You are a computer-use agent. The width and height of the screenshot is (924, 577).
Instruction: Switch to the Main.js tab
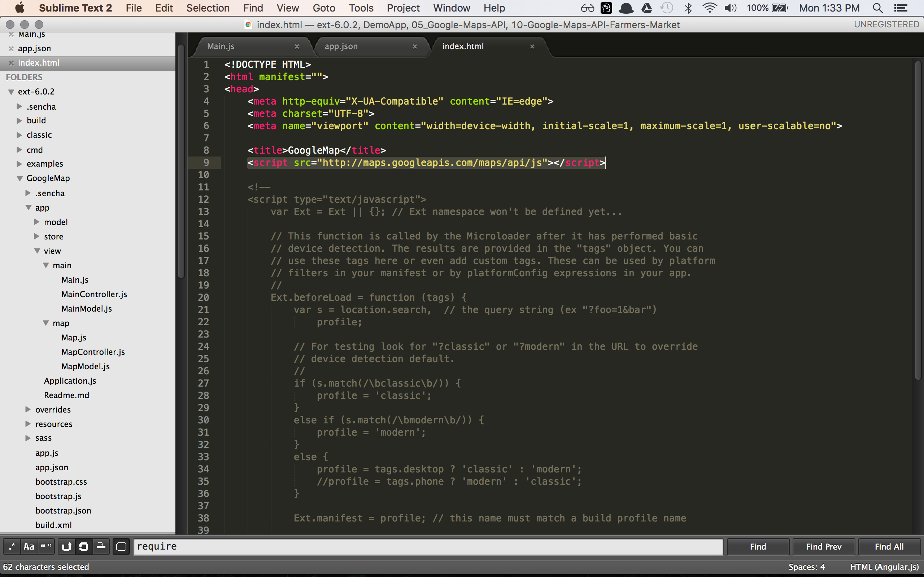(x=221, y=46)
